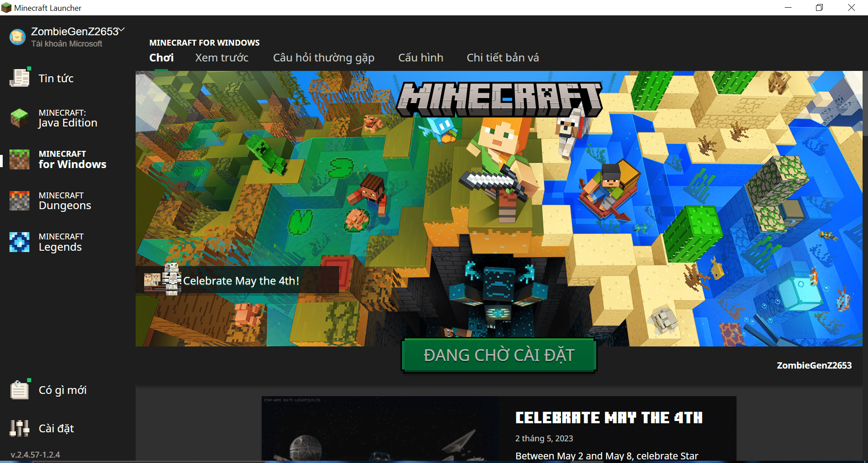This screenshot has width=868, height=463.
Task: Click the Star Wars news article thumbnail
Action: tap(380, 429)
